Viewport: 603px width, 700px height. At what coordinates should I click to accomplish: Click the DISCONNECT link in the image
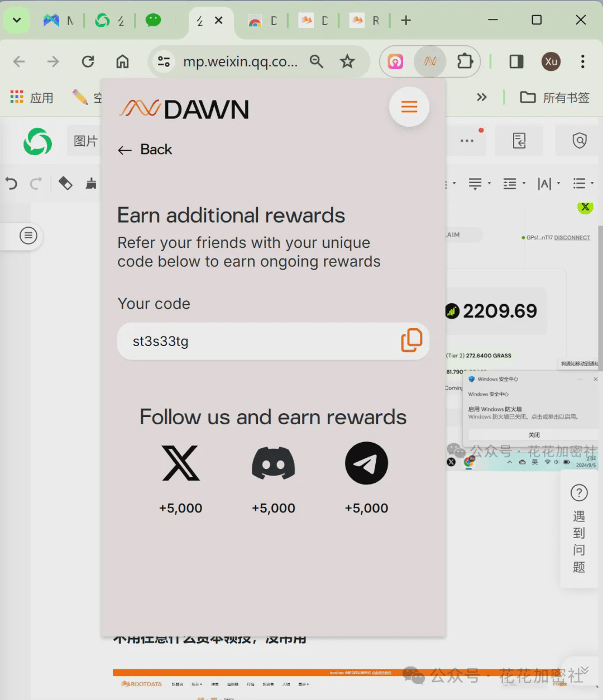click(x=572, y=238)
